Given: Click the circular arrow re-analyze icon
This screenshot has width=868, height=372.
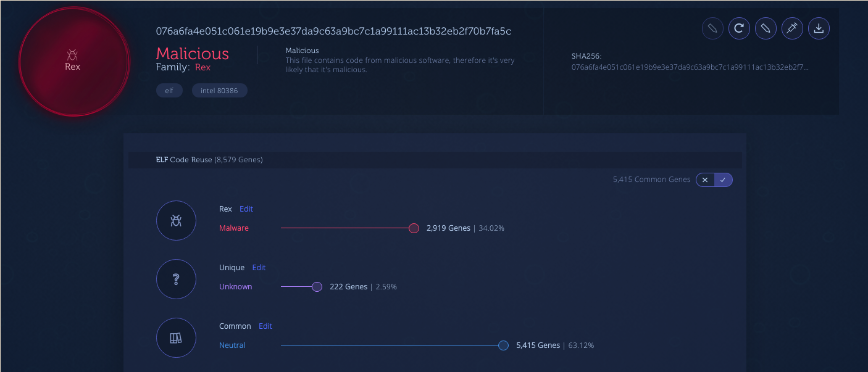Looking at the screenshot, I should click(739, 28).
